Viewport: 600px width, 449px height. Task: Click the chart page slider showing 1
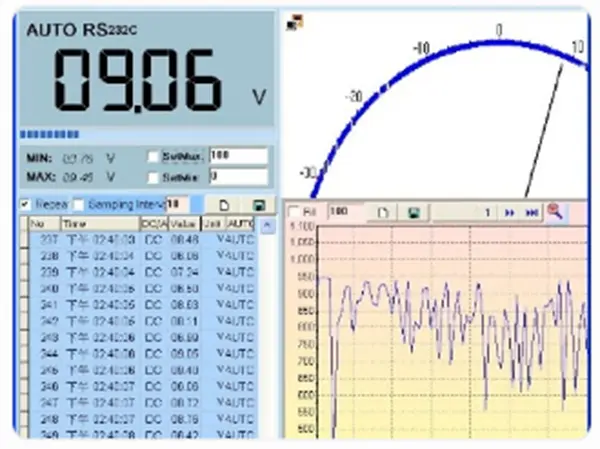pos(464,212)
